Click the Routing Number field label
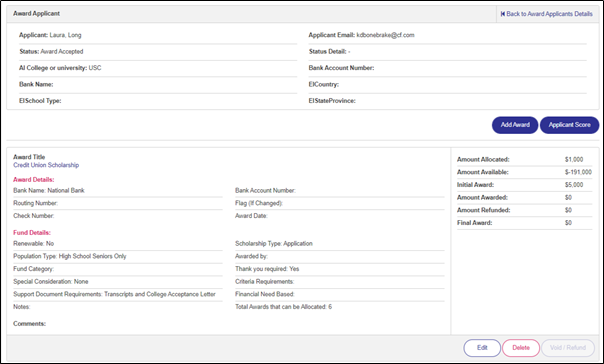 (35, 203)
